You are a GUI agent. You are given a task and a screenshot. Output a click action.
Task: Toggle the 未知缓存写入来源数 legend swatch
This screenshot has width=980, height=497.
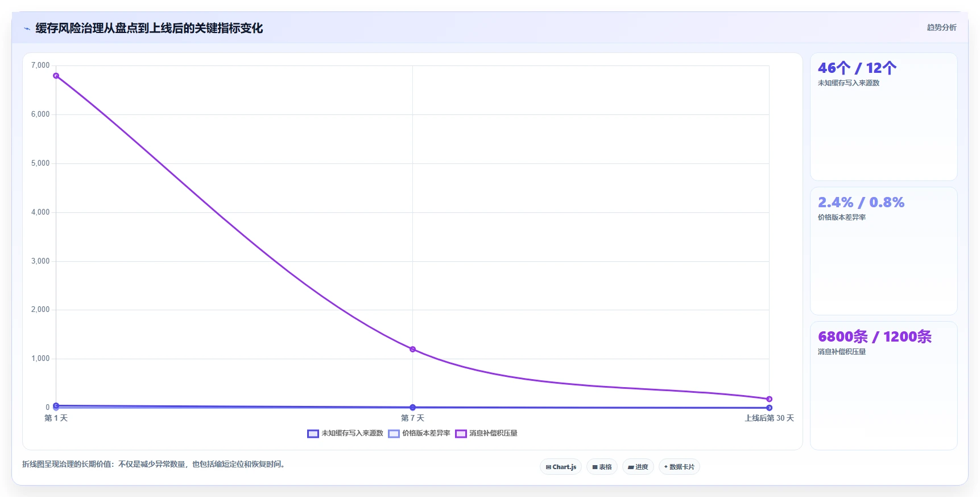pos(313,434)
